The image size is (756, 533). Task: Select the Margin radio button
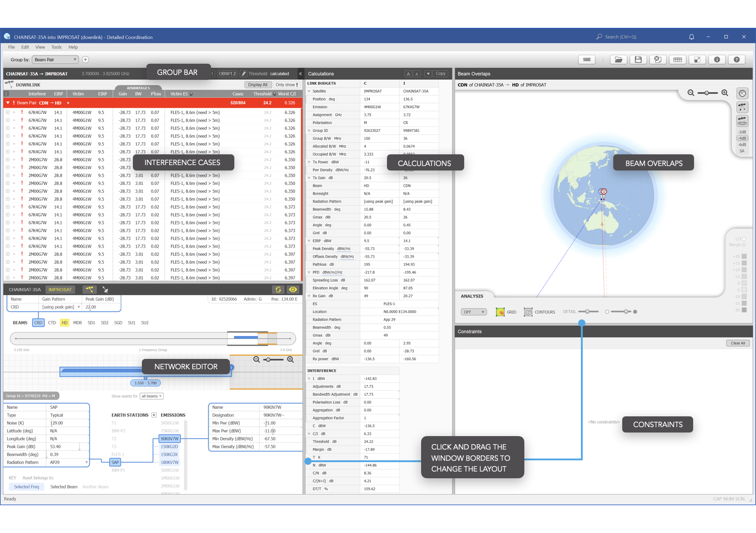744,245
